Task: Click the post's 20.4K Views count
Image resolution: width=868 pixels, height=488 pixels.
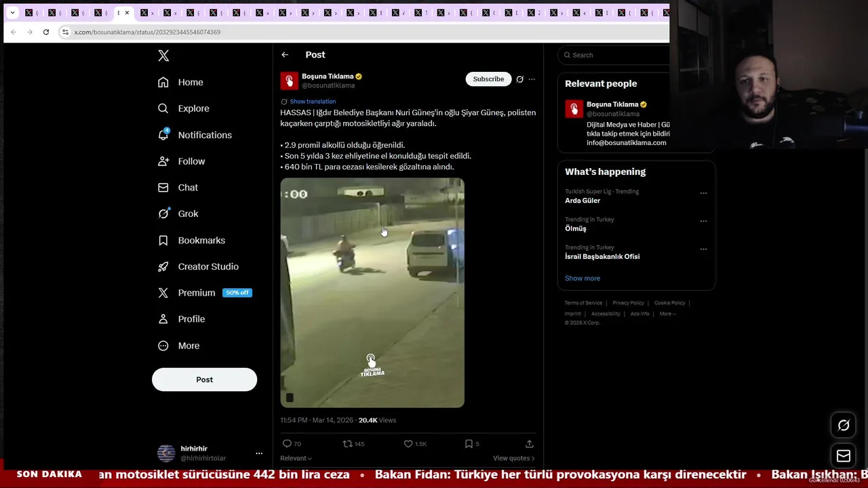Action: click(377, 420)
